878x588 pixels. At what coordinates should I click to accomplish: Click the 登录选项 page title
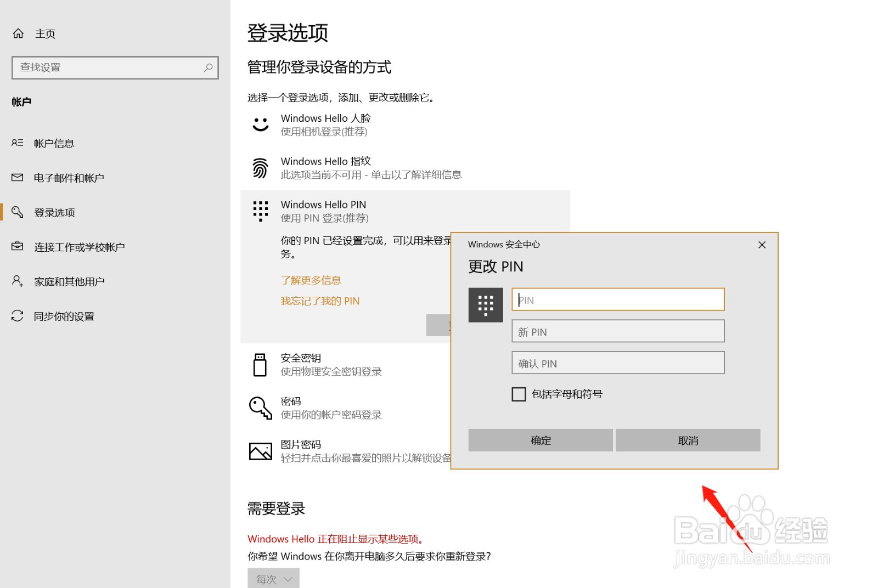pos(288,33)
